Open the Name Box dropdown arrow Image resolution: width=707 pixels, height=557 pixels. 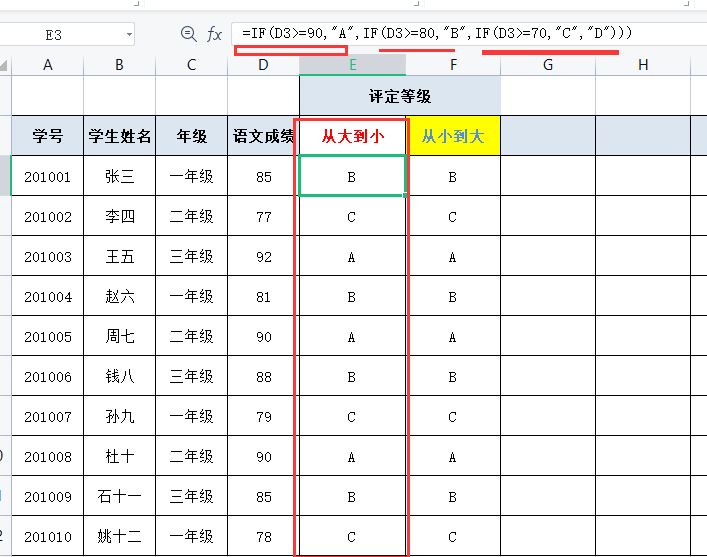point(129,34)
